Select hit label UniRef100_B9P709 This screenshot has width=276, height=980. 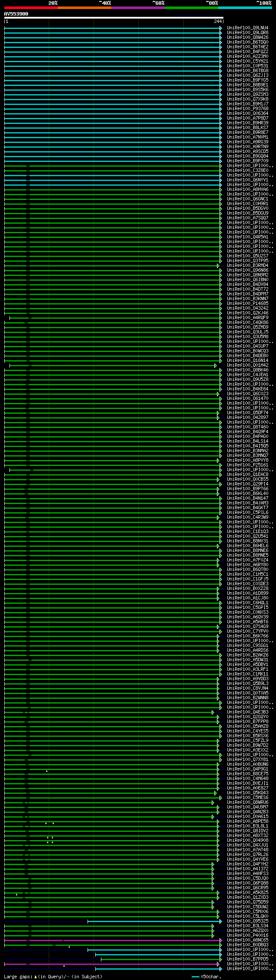click(248, 161)
